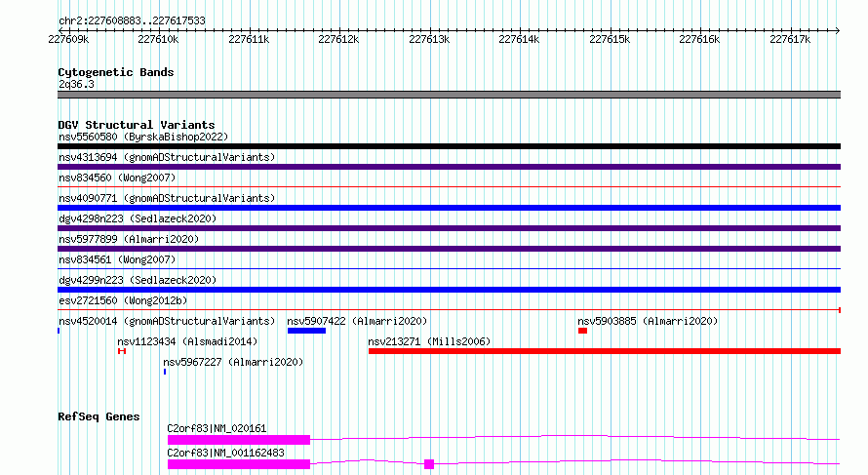Screen dimensions: 868x475
Task: Click the thin blue nsv834561 line
Action: 449,269
